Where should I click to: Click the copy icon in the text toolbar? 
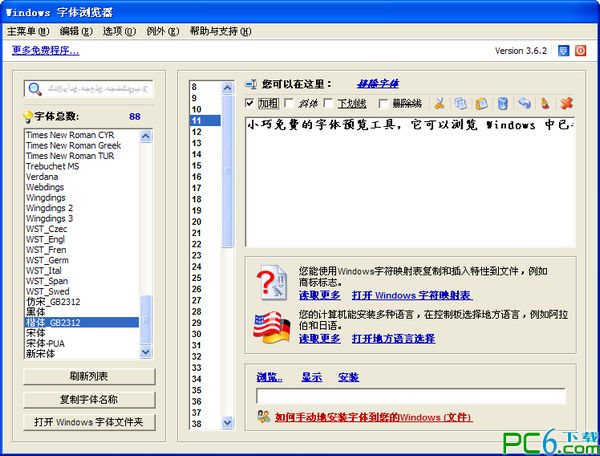coord(461,103)
